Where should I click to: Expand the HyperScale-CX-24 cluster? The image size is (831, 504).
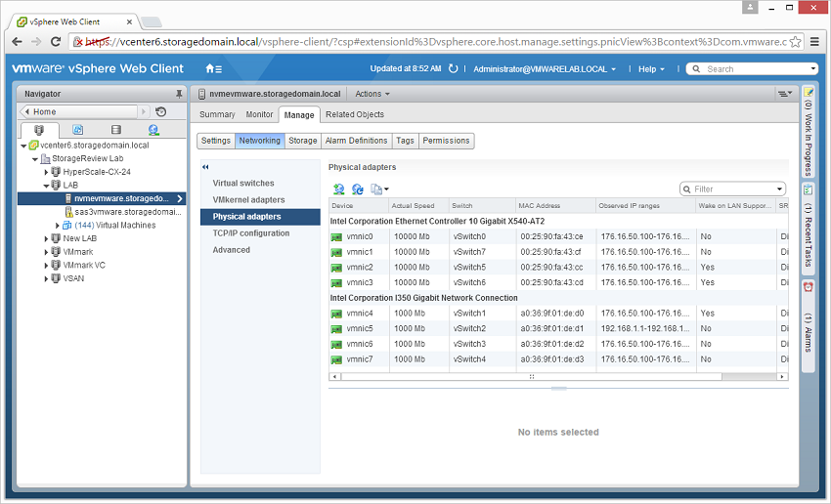46,172
